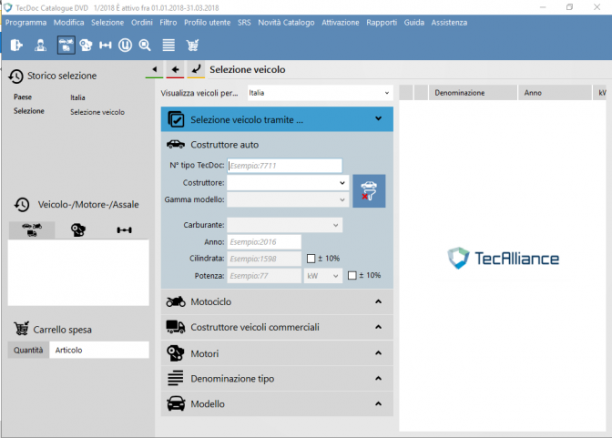Open the Visualizza veicoli per Italia dropdown
Viewport: 612px width, 438px height.
point(320,93)
